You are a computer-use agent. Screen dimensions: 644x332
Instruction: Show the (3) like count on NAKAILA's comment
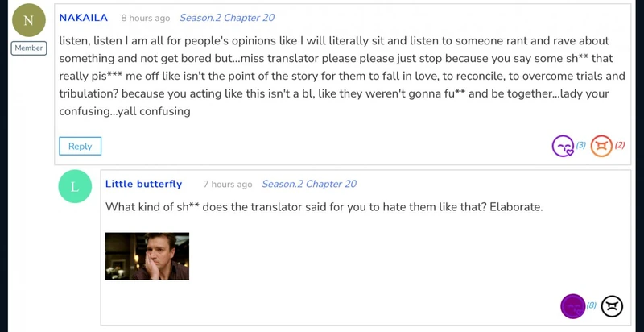(x=580, y=146)
